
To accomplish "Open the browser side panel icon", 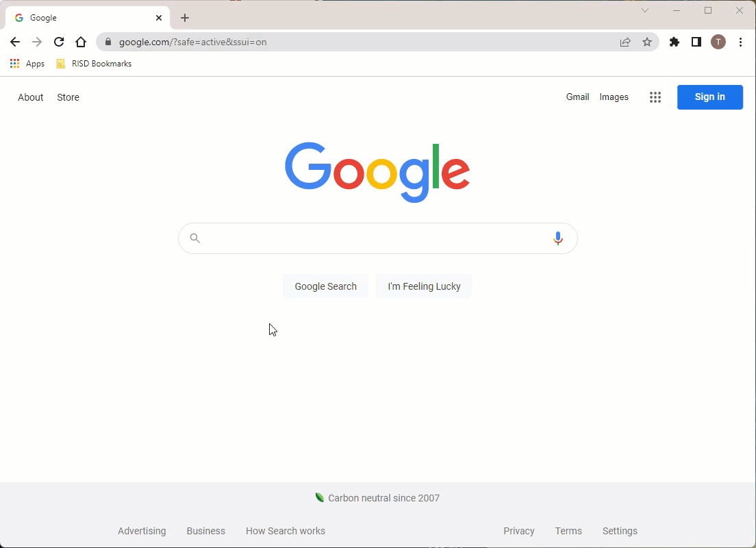I will click(x=696, y=42).
